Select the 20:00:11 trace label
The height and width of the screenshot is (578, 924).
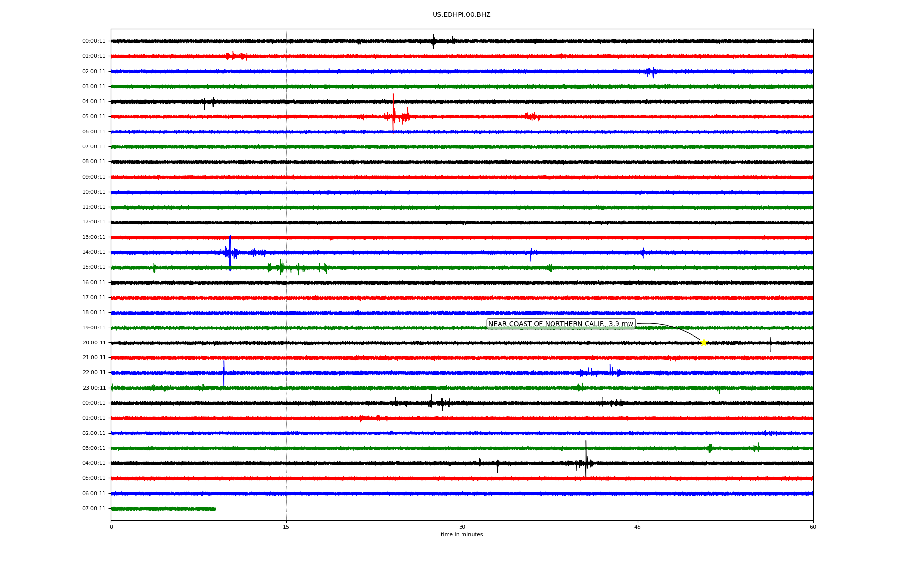(94, 343)
